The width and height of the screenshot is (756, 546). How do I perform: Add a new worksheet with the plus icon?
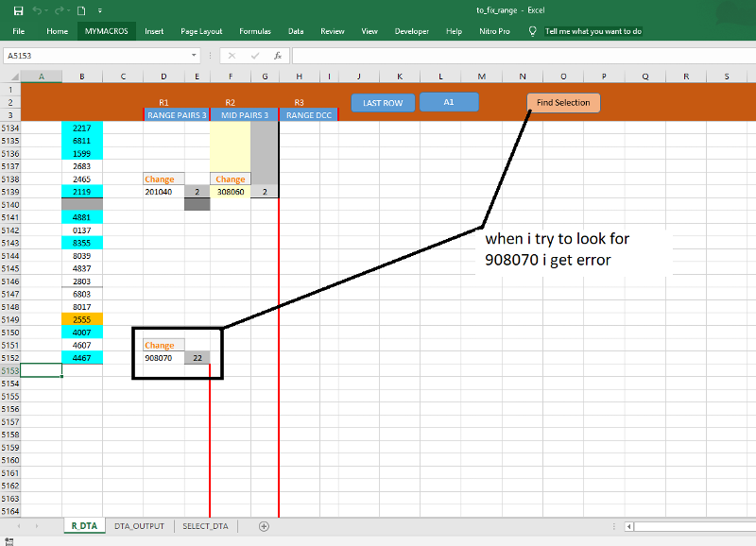(x=265, y=526)
